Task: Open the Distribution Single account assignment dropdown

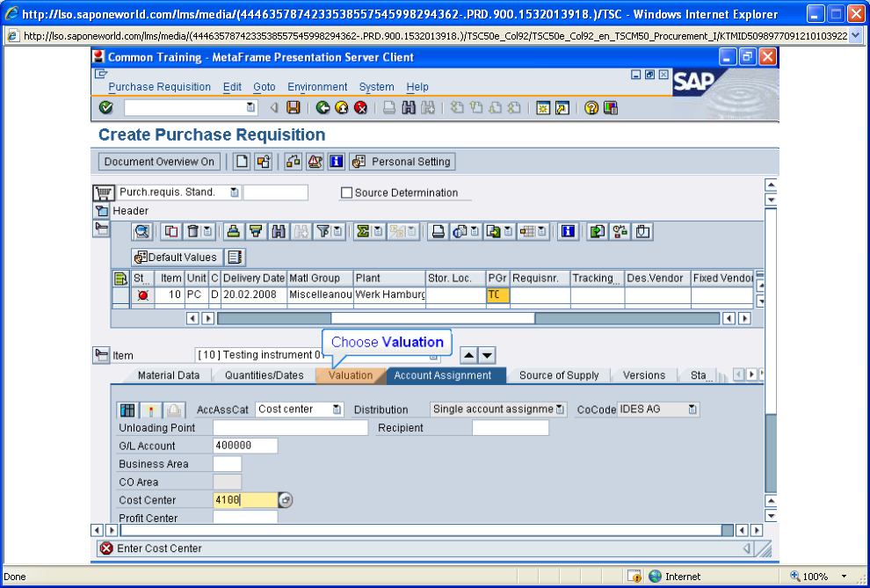Action: tap(560, 410)
